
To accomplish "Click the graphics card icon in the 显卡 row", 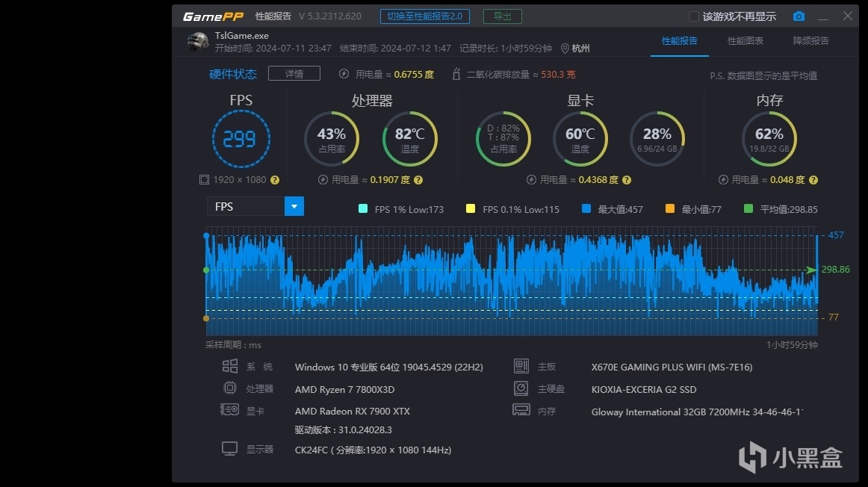I will (x=229, y=409).
